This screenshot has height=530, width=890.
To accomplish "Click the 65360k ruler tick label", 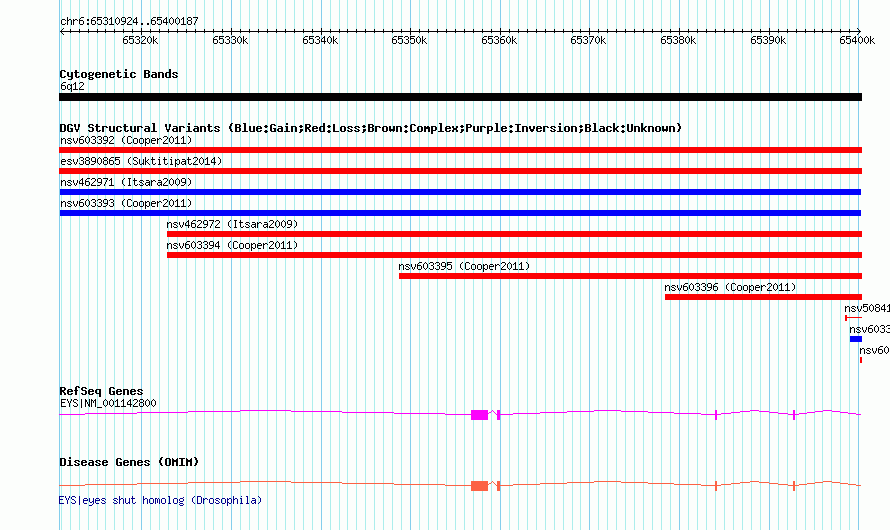I will coord(499,40).
